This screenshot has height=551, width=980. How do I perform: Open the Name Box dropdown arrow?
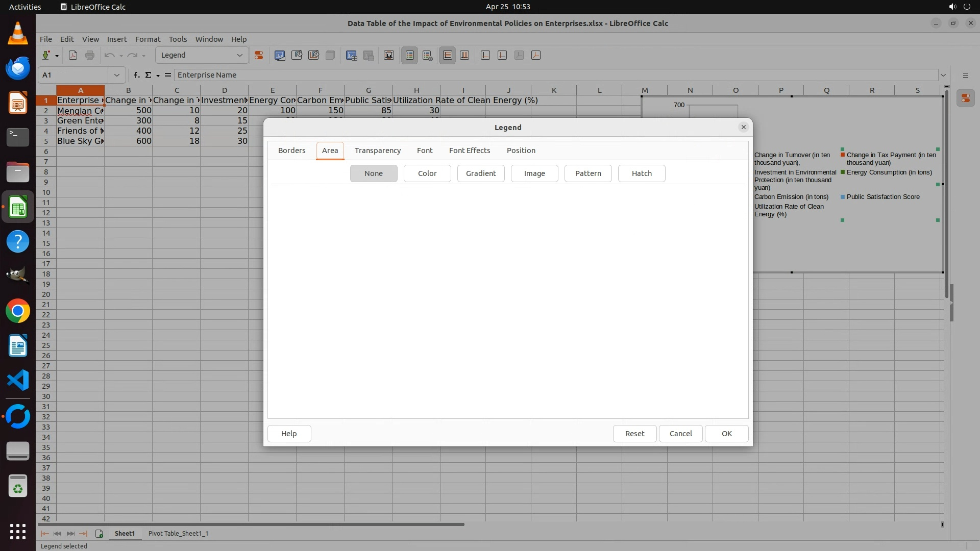(x=117, y=75)
